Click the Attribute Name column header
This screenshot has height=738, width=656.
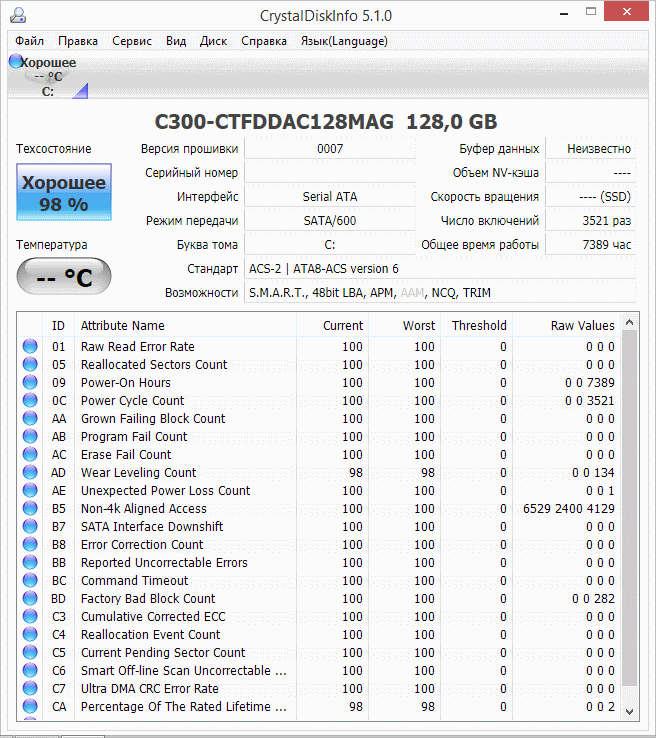tap(185, 325)
